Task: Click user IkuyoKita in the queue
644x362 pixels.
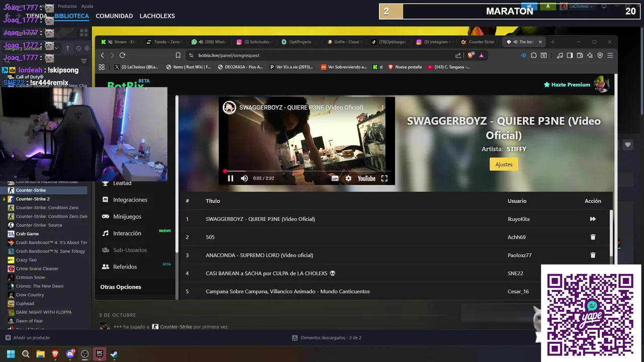Action: click(x=518, y=219)
